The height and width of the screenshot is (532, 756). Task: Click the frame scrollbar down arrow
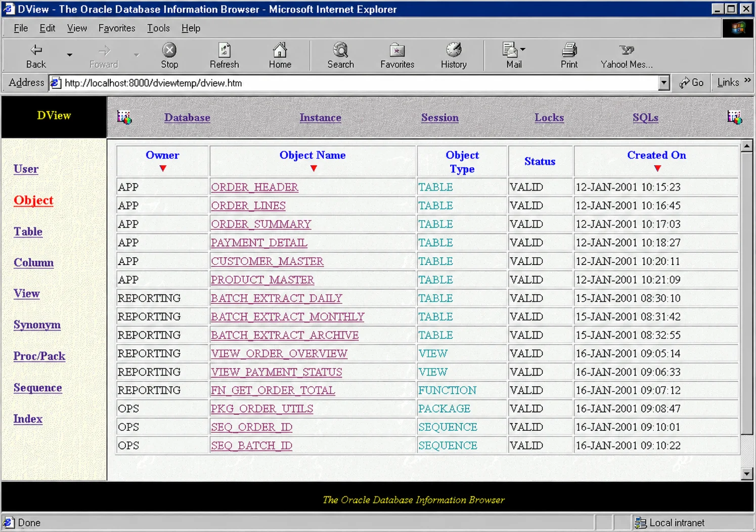pos(747,474)
